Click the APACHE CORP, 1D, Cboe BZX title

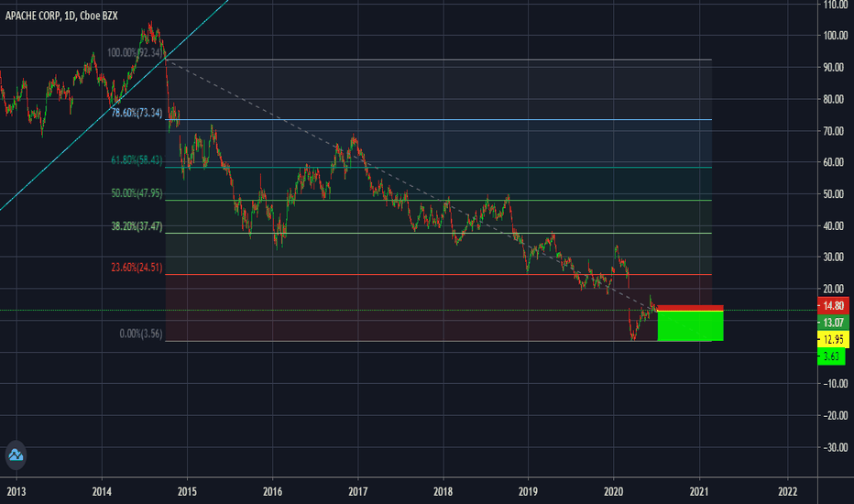coord(61,16)
